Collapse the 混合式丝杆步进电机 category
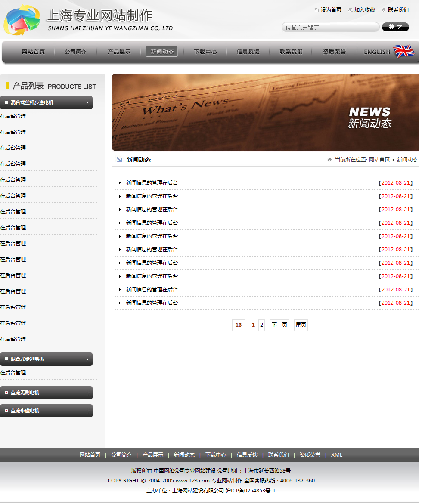The height and width of the screenshot is (504, 422). coord(6,102)
